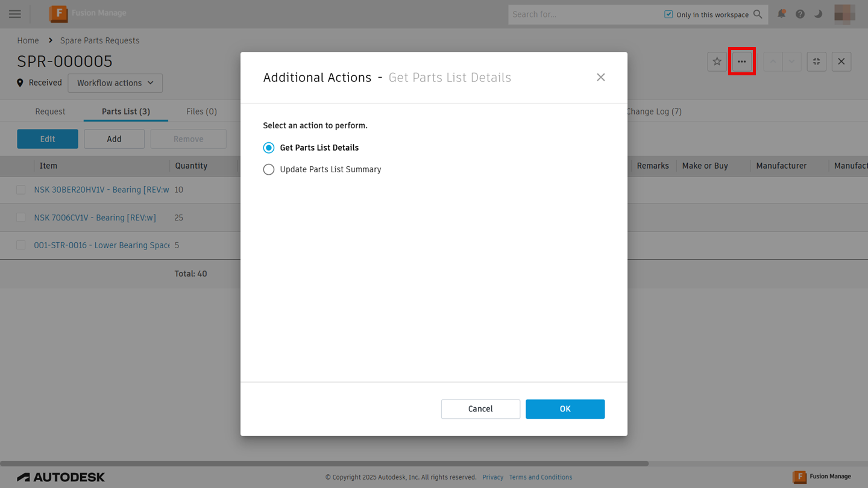Open the notifications bell
Image resolution: width=868 pixels, height=488 pixels.
click(x=781, y=14)
